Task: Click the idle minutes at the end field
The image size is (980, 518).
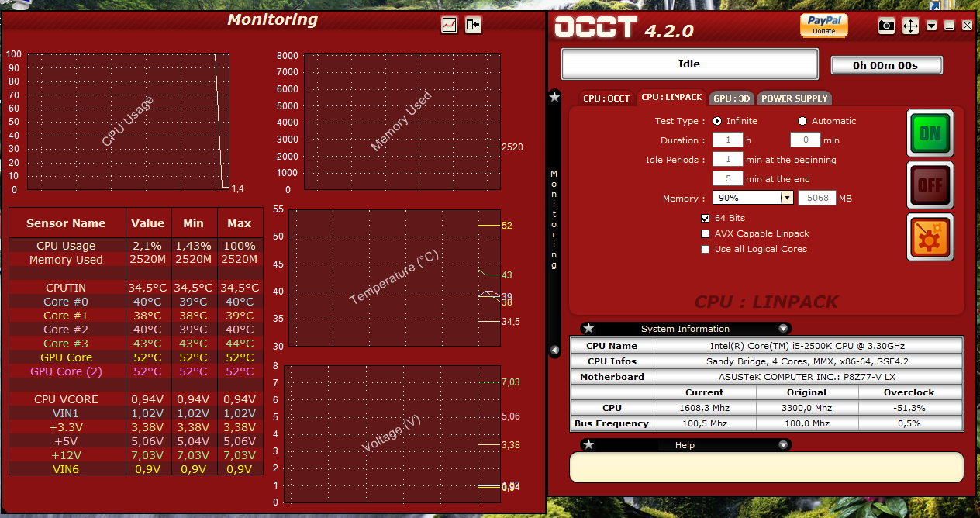Action: click(728, 179)
